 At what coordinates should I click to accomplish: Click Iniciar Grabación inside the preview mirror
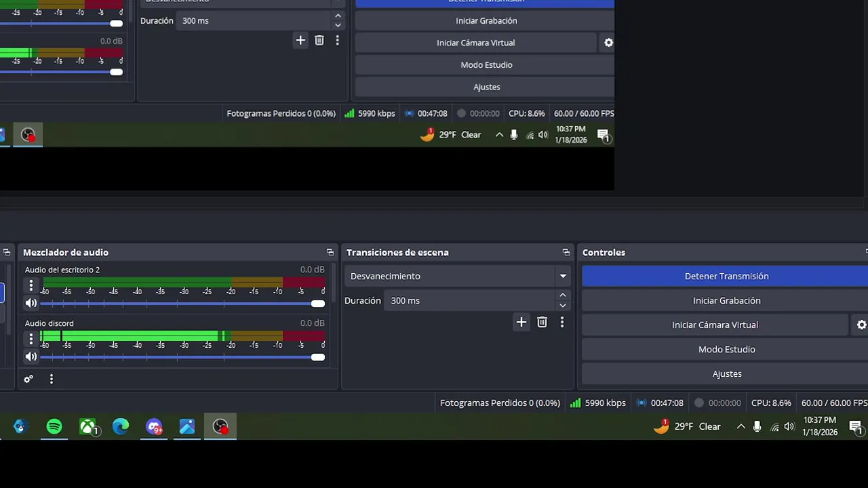click(x=486, y=20)
